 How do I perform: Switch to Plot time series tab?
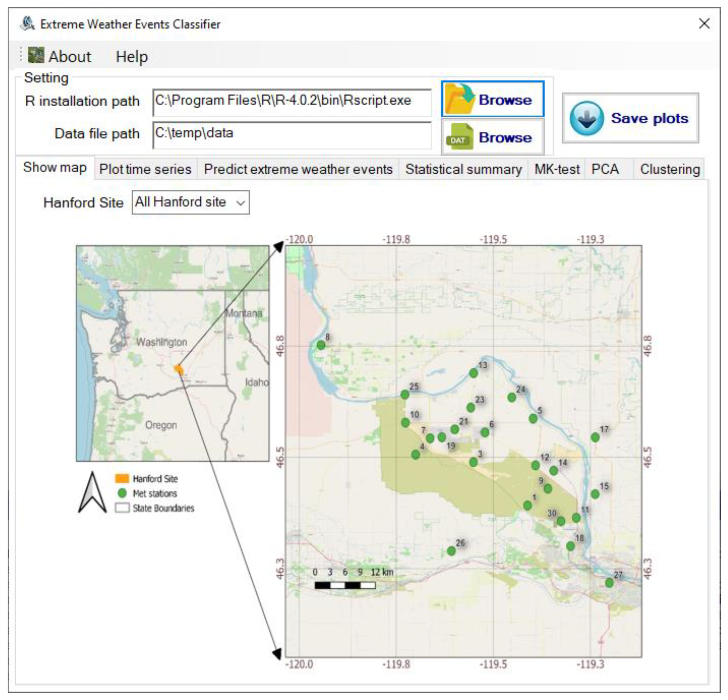145,170
